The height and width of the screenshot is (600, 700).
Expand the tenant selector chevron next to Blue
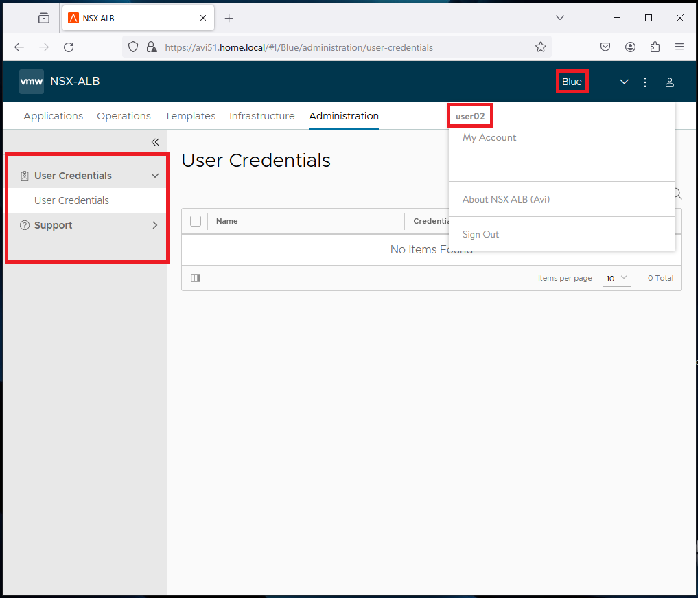coord(624,82)
